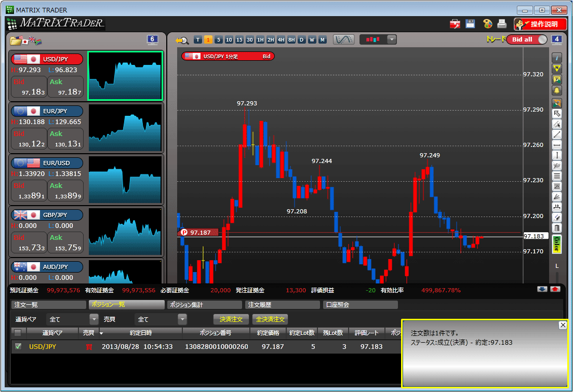This screenshot has height=392, width=573.
Task: Click the blue down-arrow panel collapse icon
Action: 542,289
